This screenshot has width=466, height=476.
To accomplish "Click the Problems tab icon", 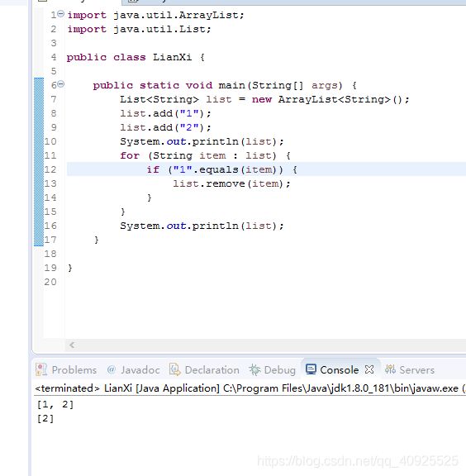I will point(41,369).
